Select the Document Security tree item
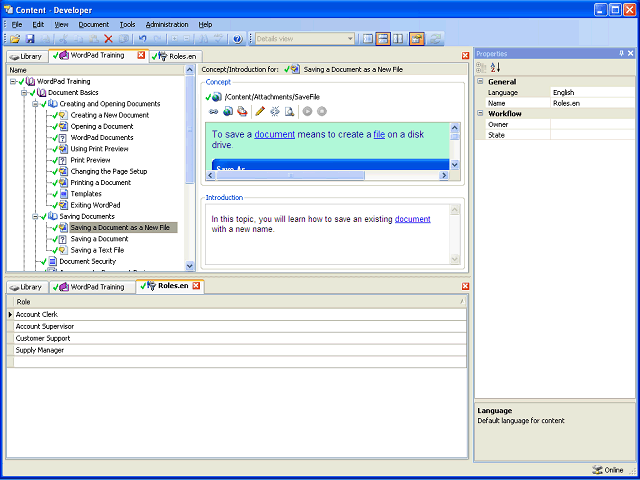This screenshot has height=480, width=640. coord(87,261)
